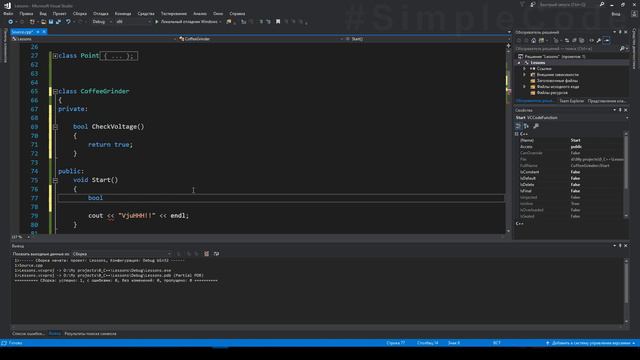Click the Save All icon in toolbar
640x360 pixels.
pos(58,22)
